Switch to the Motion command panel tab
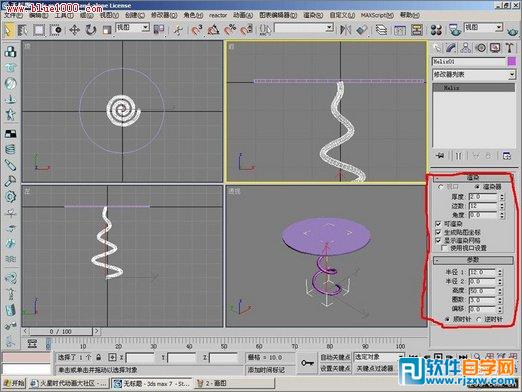This screenshot has width=522, height=392. pos(480,48)
